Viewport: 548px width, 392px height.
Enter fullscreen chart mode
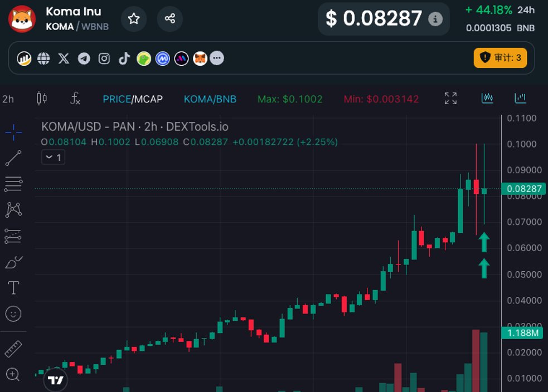pyautogui.click(x=450, y=99)
